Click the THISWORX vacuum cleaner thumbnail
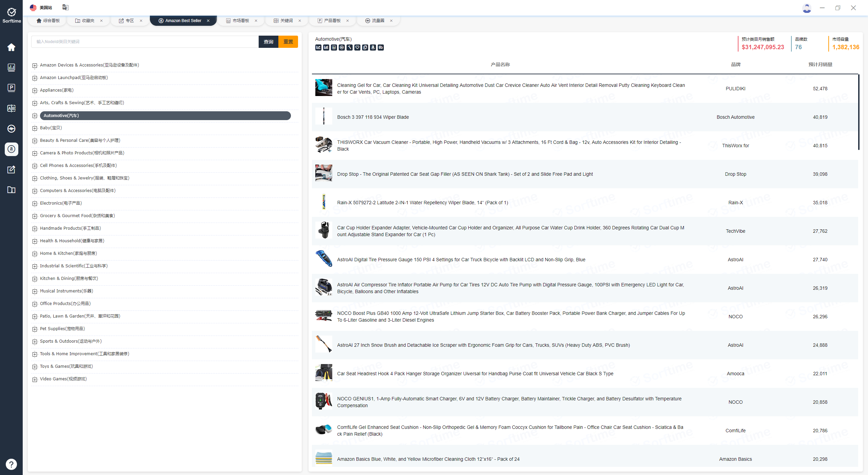Image resolution: width=868 pixels, height=475 pixels. coord(324,145)
